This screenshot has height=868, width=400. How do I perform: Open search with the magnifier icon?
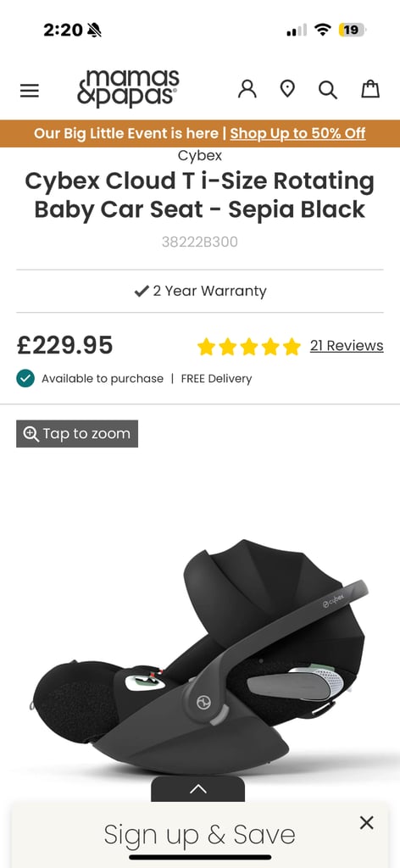click(327, 90)
